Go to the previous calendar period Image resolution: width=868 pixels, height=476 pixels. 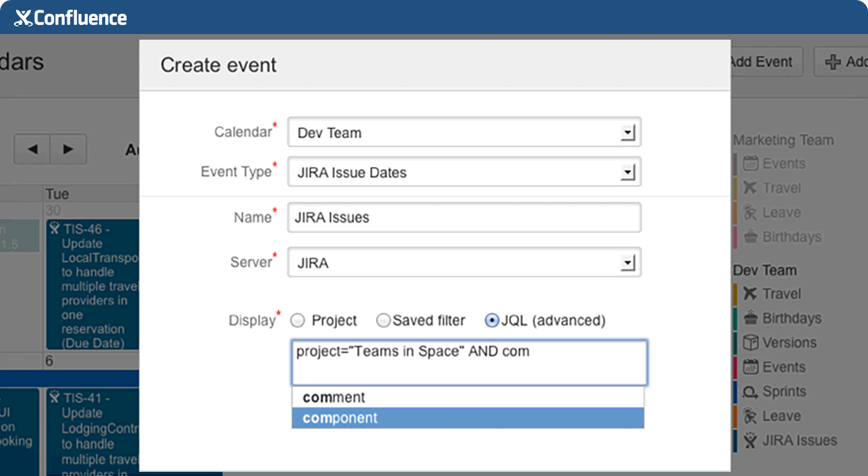tap(32, 149)
